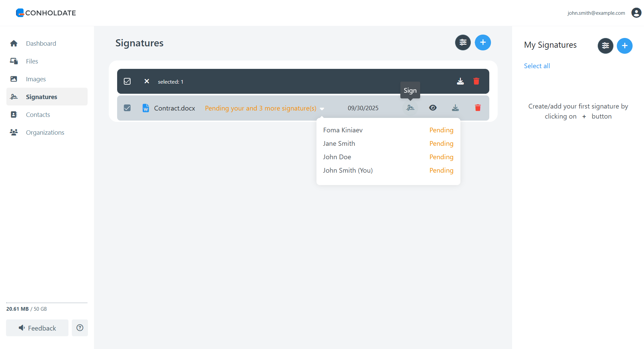Go to Dashboard in the sidebar
The image size is (644, 349).
(41, 43)
